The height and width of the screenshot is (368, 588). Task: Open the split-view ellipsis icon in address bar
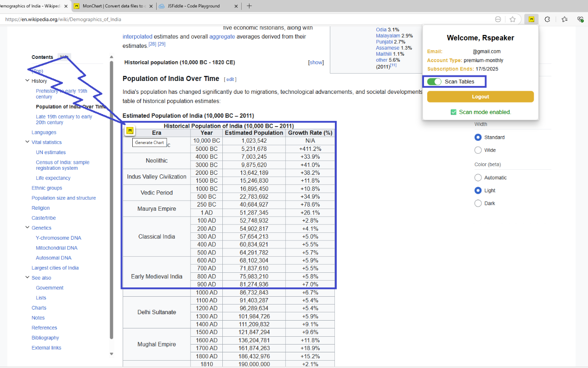498,19
